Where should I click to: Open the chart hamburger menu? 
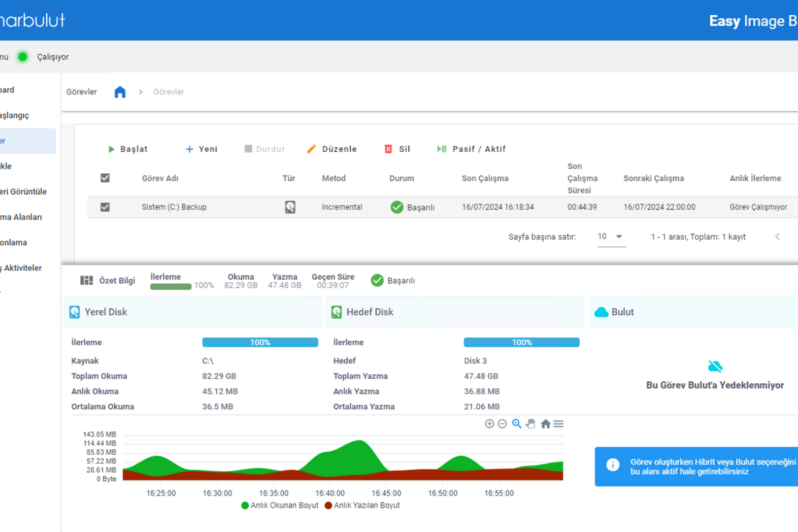(558, 424)
